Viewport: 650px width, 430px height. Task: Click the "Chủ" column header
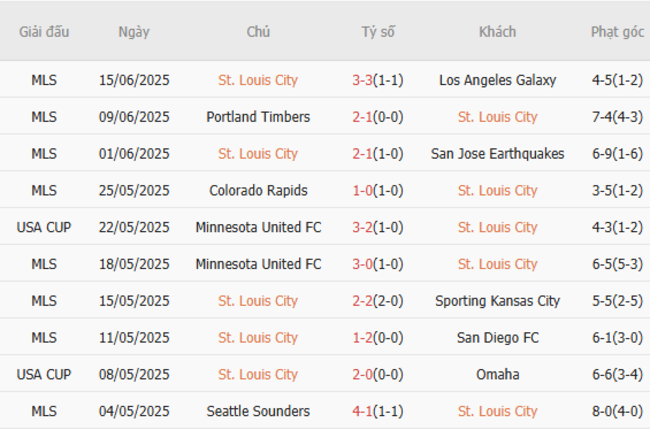pos(258,32)
